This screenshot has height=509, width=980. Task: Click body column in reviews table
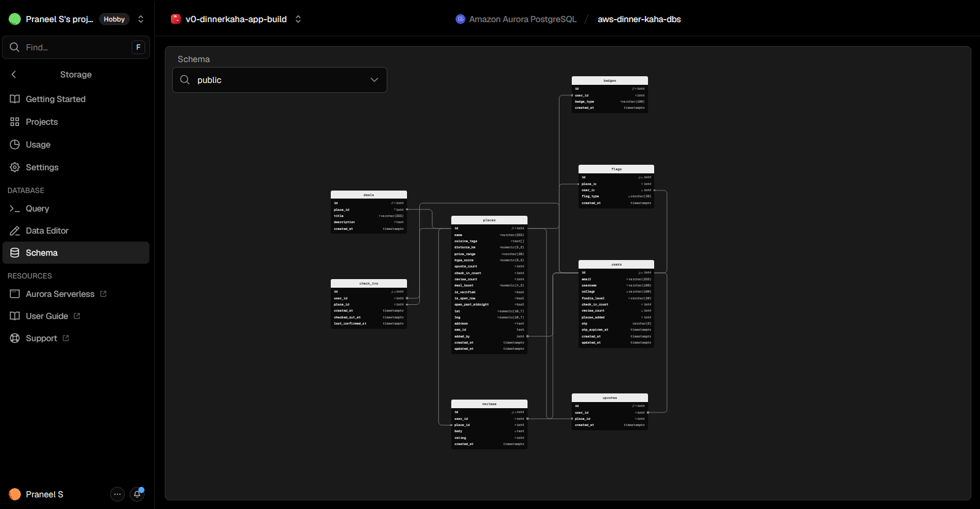pos(489,431)
